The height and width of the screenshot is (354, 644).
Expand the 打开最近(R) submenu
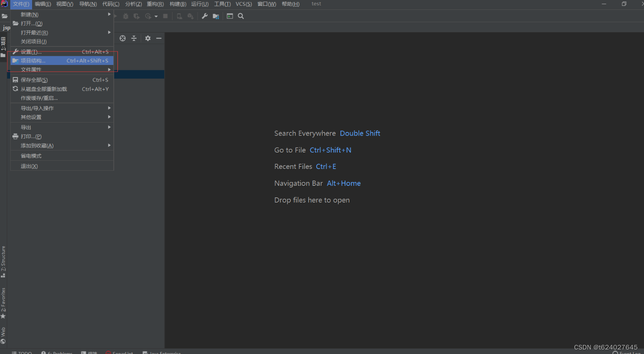coord(62,32)
